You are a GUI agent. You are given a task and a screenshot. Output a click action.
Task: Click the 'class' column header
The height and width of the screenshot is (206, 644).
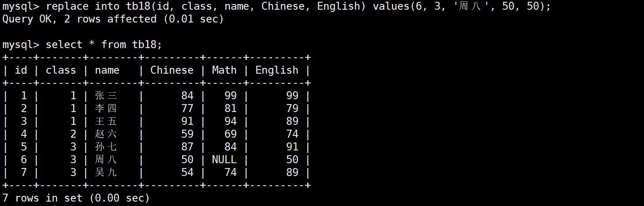[61, 70]
